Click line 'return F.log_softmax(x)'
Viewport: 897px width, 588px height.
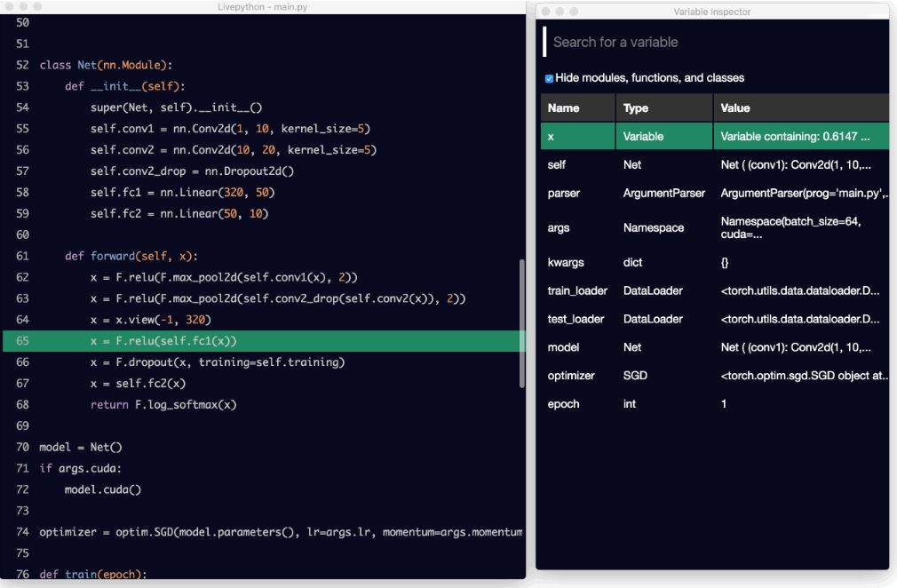point(163,405)
